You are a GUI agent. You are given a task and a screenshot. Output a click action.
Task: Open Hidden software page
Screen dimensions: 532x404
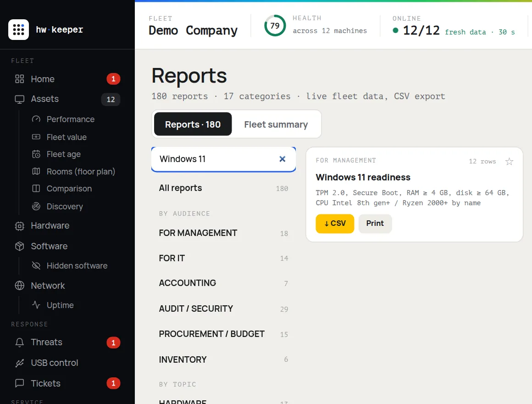point(77,265)
